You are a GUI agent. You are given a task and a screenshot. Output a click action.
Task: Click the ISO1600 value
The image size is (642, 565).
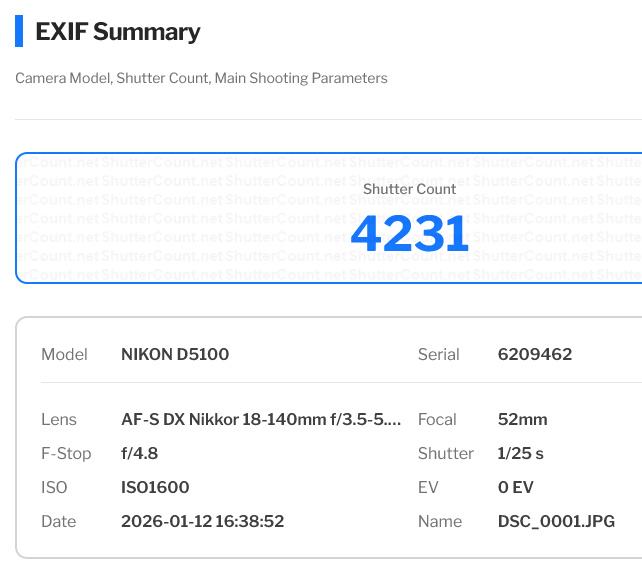coord(155,488)
